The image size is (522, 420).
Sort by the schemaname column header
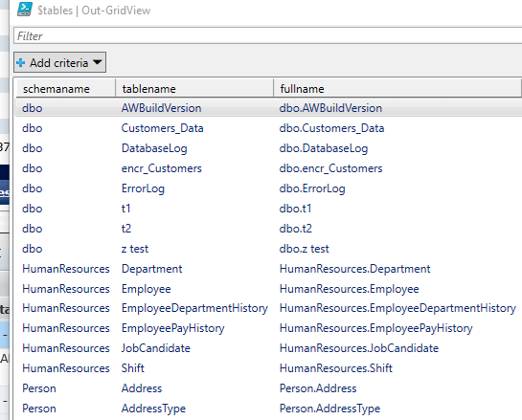(65, 89)
